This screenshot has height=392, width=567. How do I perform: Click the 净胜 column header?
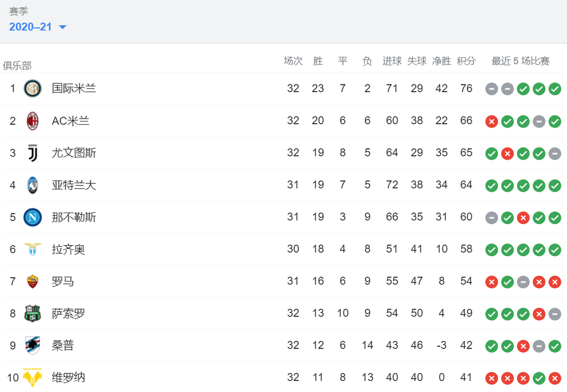(x=442, y=61)
